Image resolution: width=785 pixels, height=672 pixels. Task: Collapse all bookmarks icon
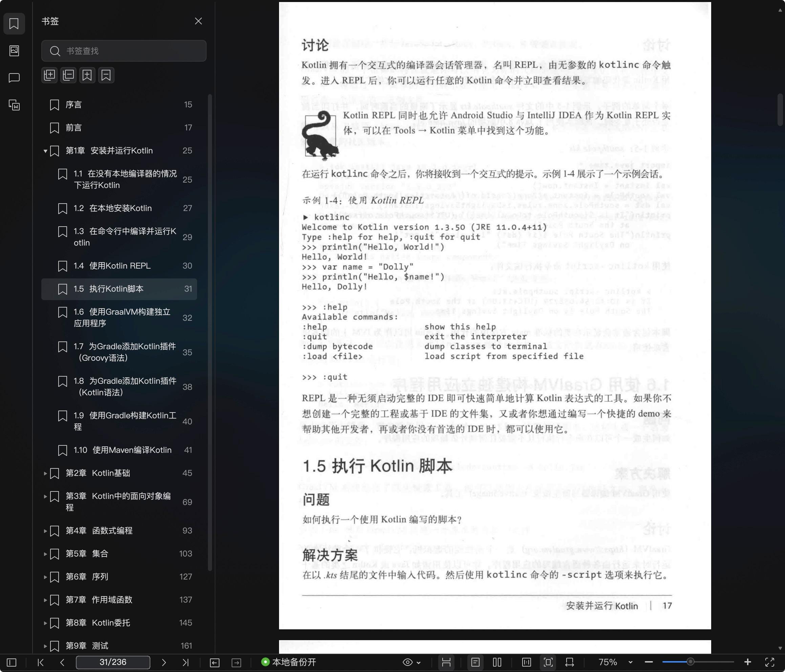pos(68,75)
